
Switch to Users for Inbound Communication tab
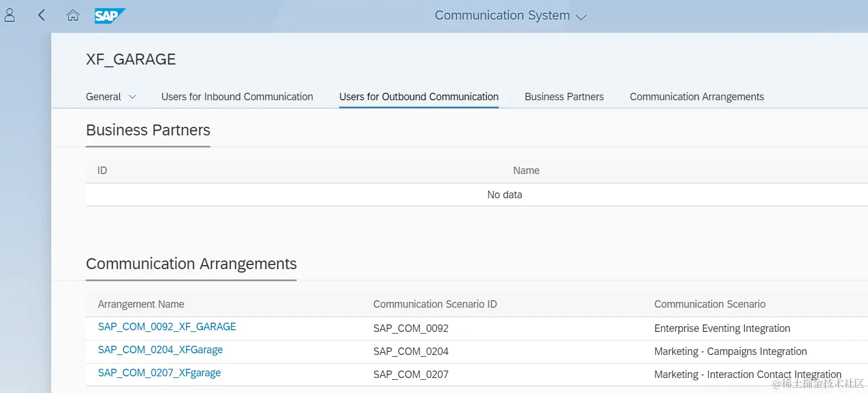(x=237, y=97)
